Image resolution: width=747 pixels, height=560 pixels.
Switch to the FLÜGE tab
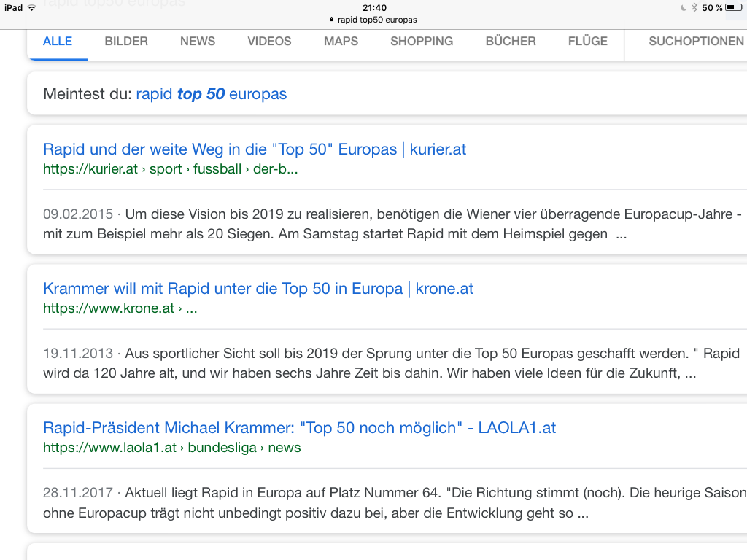588,42
